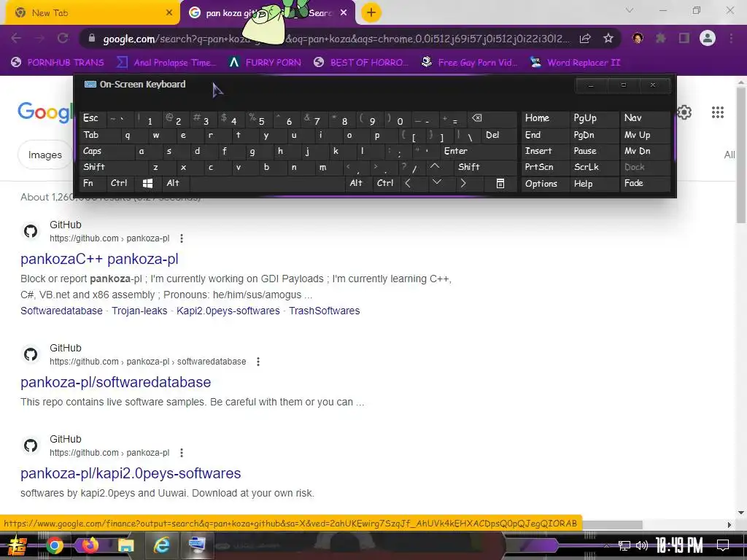Open the pankoza-pl/softwaredatabase result
The height and width of the screenshot is (560, 747).
[116, 382]
